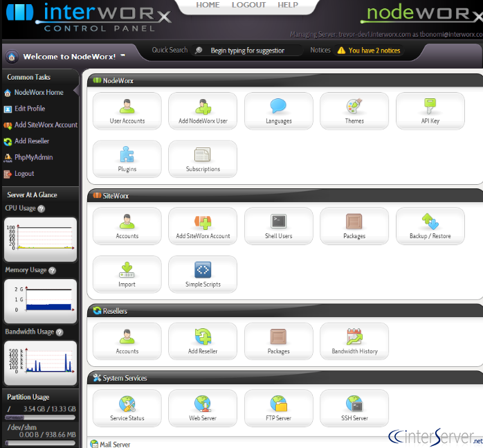Click the Resellers section header
The image size is (483, 448).
coord(285,311)
